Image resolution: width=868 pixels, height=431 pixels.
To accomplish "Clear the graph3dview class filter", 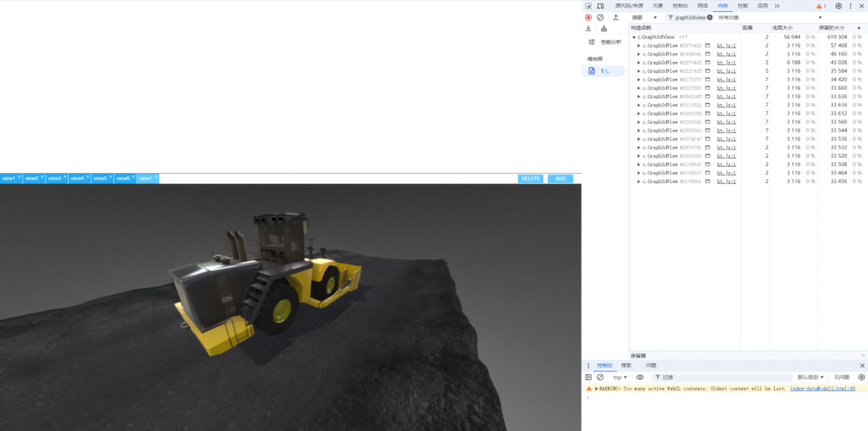I will coord(709,17).
